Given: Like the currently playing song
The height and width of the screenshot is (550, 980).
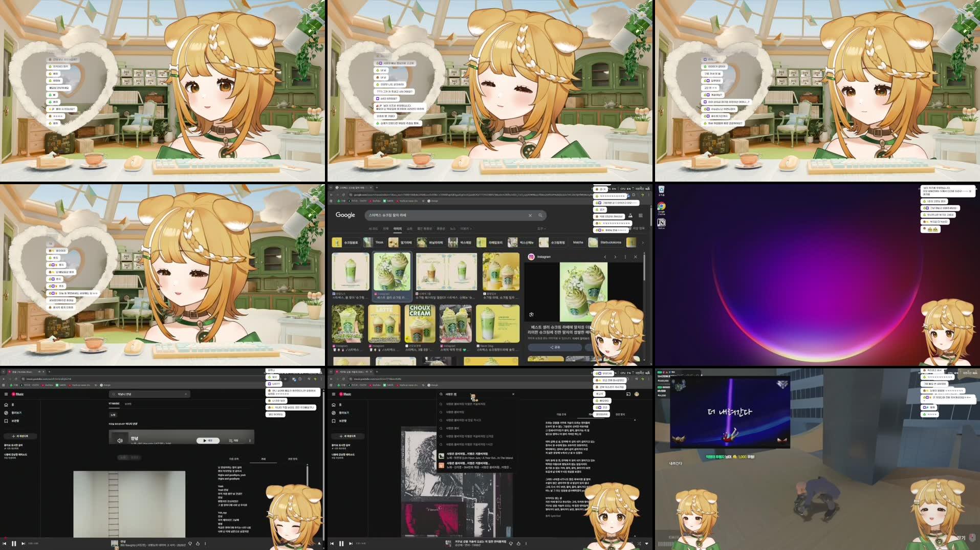Looking at the screenshot, I should [x=198, y=544].
